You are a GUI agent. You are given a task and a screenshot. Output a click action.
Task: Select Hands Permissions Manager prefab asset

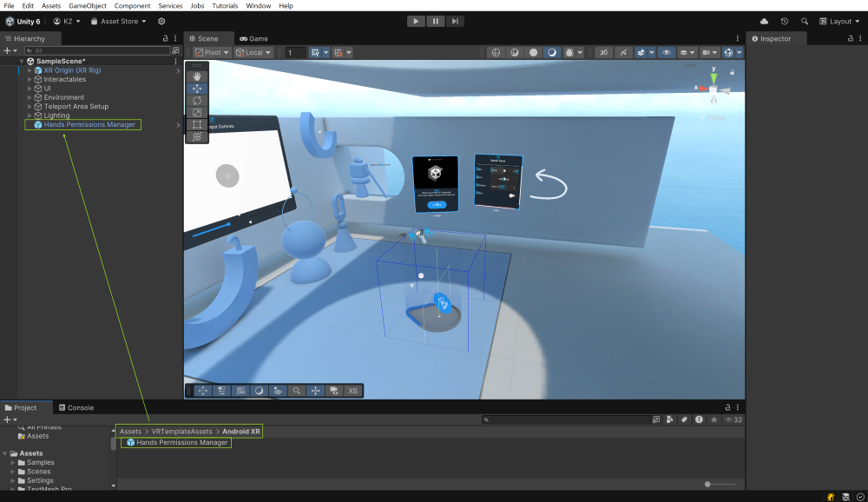coord(181,443)
